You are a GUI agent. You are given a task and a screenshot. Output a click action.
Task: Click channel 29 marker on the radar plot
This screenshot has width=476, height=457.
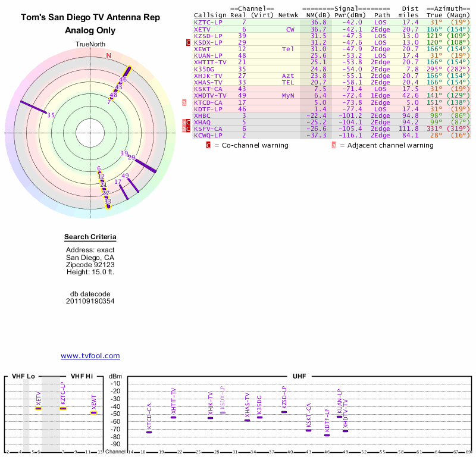click(x=131, y=158)
